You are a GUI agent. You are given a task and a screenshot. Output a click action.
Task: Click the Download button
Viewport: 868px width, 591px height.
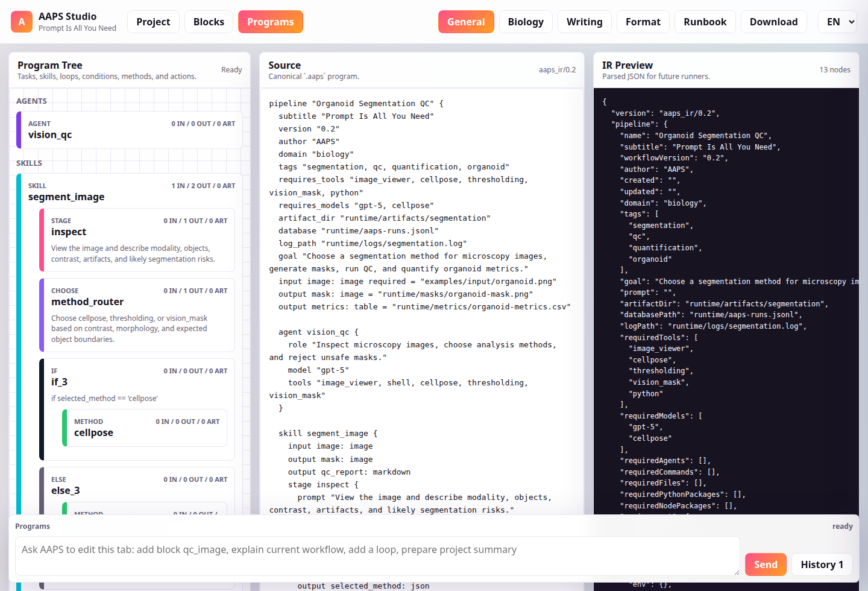[x=774, y=22]
